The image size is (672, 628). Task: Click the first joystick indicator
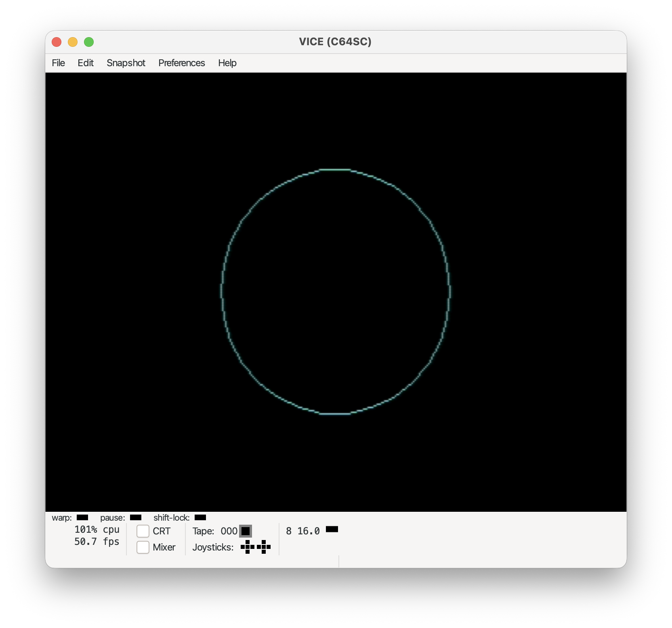point(248,547)
